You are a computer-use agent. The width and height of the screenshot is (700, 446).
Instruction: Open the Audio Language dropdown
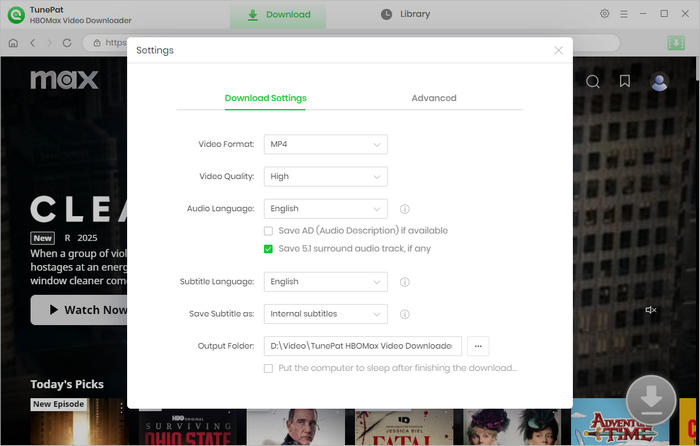pyautogui.click(x=325, y=208)
